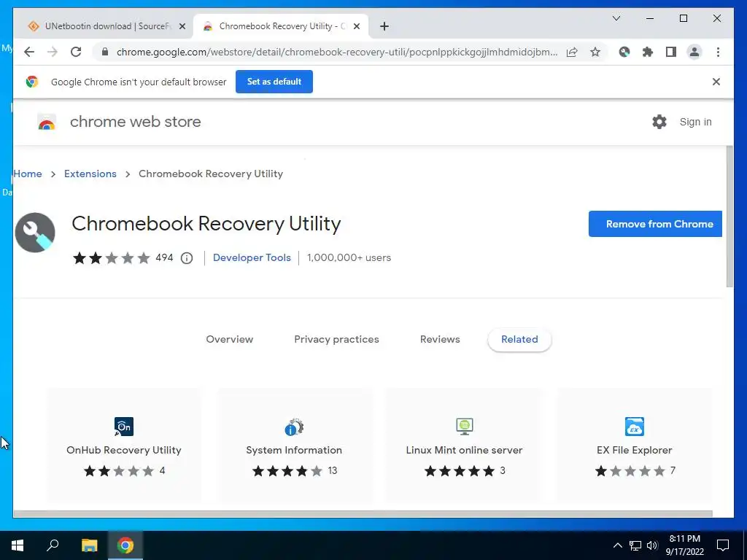747x560 pixels.
Task: Open Chrome's three-dot menu
Action: [x=718, y=52]
